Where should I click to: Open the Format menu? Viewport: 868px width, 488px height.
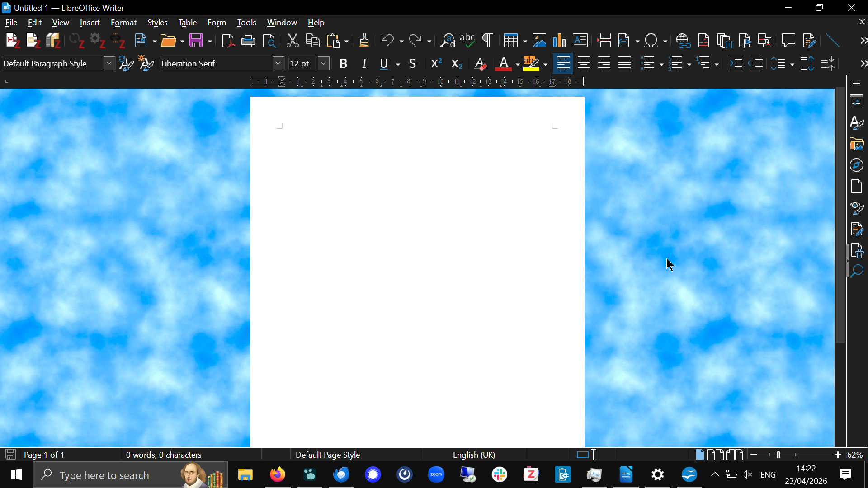pos(123,23)
